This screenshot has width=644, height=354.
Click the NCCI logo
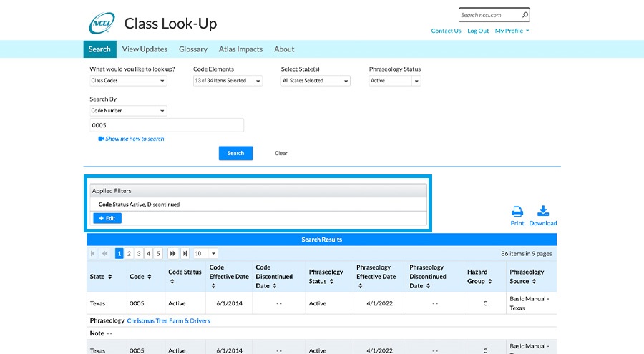(102, 23)
